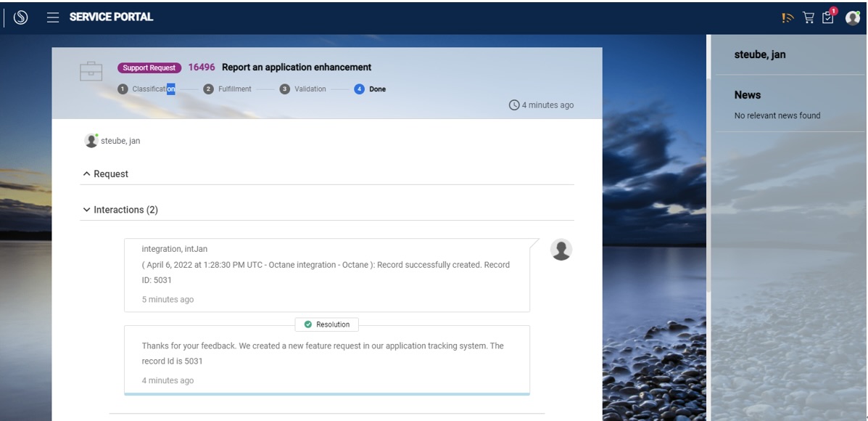Image resolution: width=868 pixels, height=421 pixels.
Task: Click the clock icon beside 4 minutes ago
Action: pyautogui.click(x=515, y=105)
